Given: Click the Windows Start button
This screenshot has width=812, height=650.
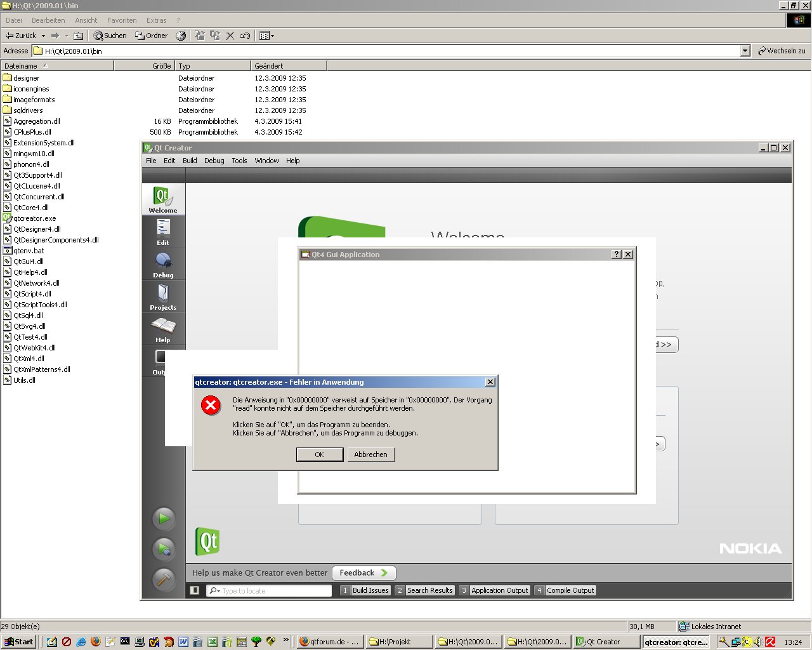Looking at the screenshot, I should pos(19,642).
